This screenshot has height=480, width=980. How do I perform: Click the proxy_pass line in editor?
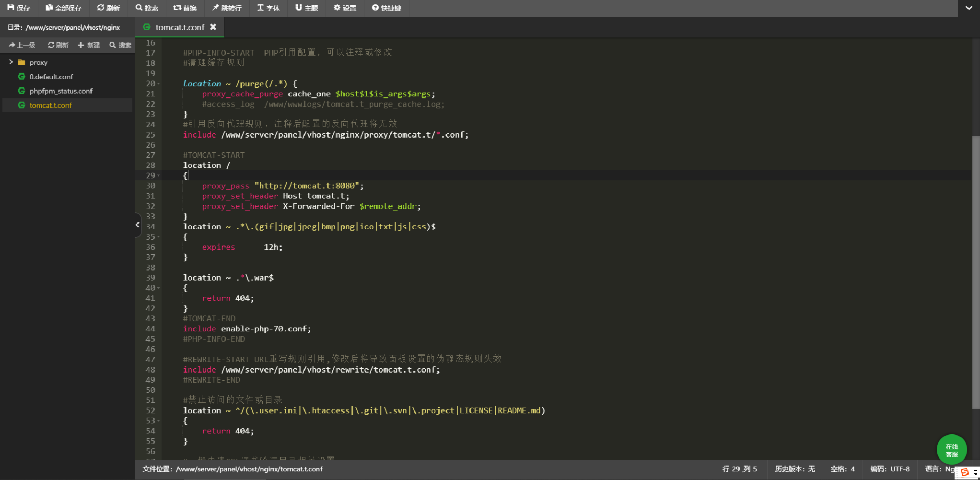pyautogui.click(x=283, y=186)
